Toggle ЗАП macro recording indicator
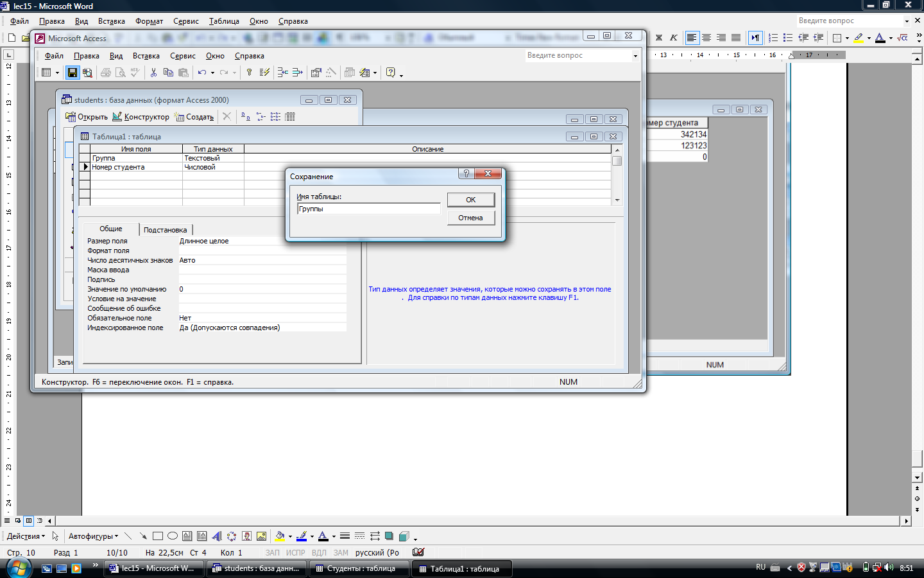 point(273,552)
